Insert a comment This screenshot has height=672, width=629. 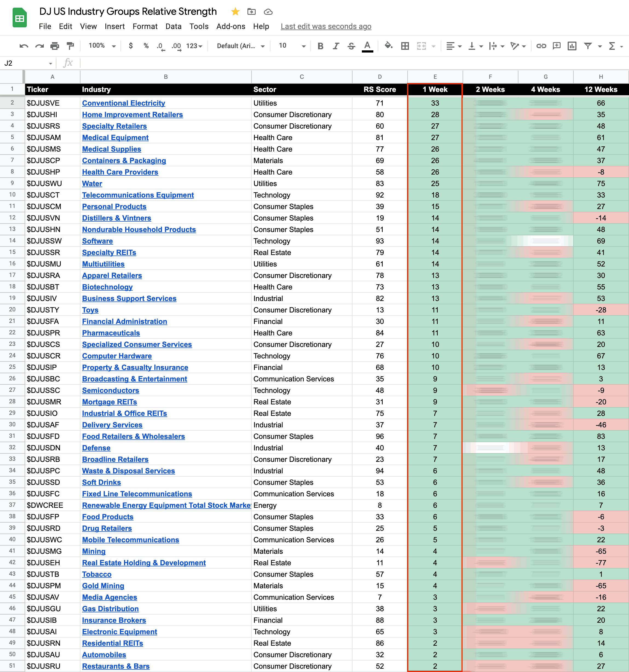tap(557, 46)
